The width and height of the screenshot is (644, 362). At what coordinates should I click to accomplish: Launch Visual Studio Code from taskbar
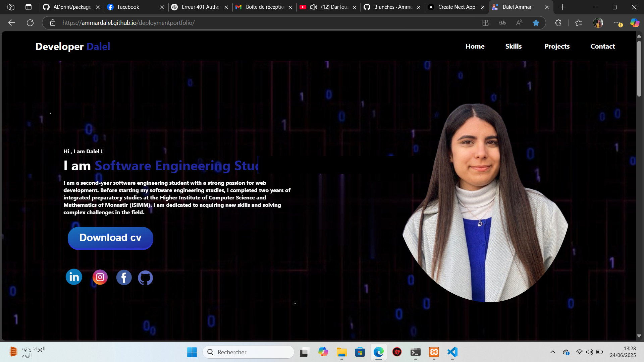click(452, 352)
